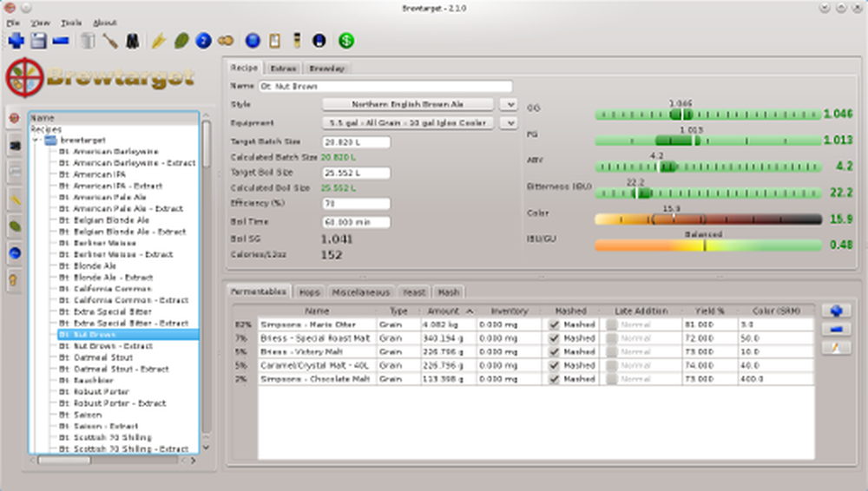Open Fermentables via the yellow grain icon
Image resolution: width=868 pixels, height=491 pixels.
pos(159,41)
